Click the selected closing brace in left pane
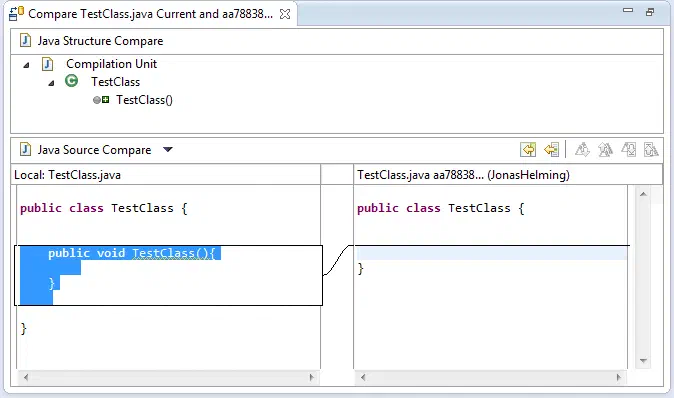Image resolution: width=674 pixels, height=398 pixels. 51,283
